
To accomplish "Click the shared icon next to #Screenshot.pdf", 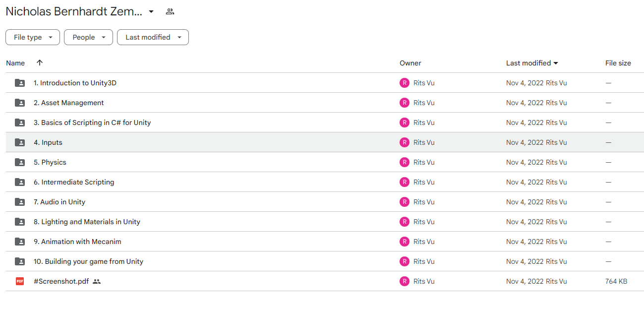I will click(x=97, y=281).
